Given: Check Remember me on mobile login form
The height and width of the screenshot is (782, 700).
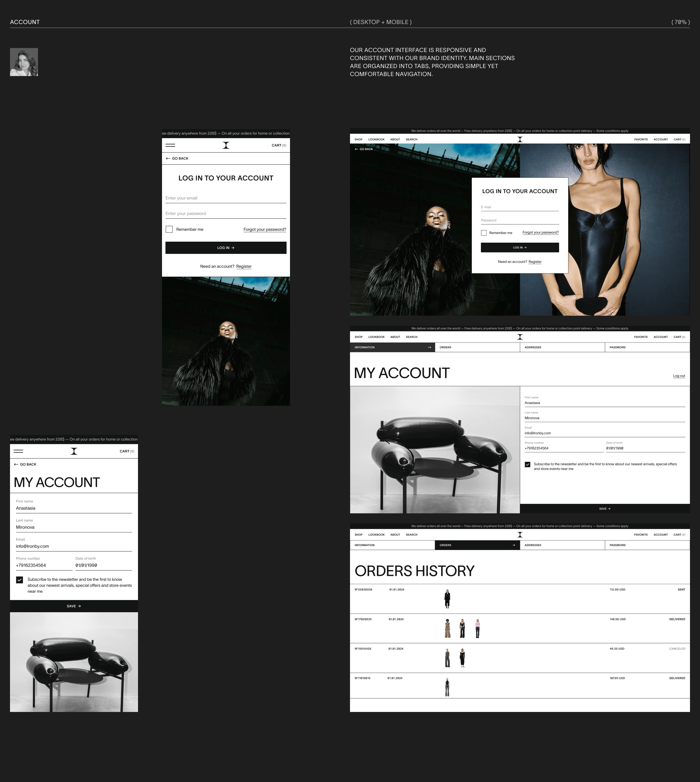Looking at the screenshot, I should point(169,229).
